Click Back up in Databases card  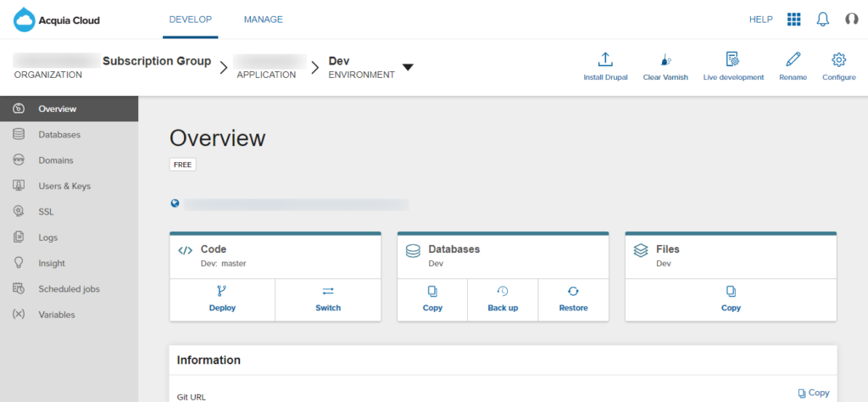[503, 299]
